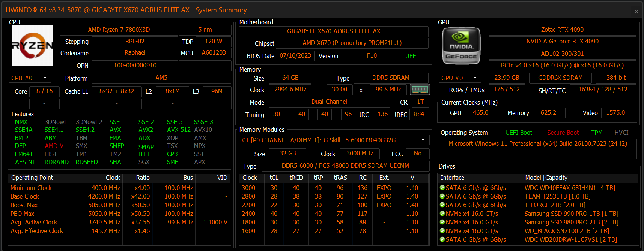Click the AMD Ryzen 7 7800X3D name field
The height and width of the screenshot is (251, 644).
pyautogui.click(x=119, y=30)
